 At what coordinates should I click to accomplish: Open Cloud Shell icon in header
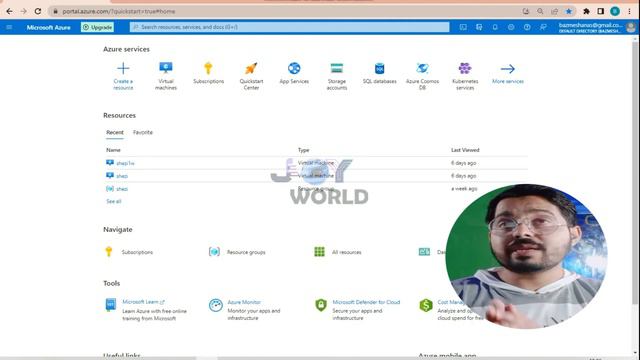coord(463,27)
